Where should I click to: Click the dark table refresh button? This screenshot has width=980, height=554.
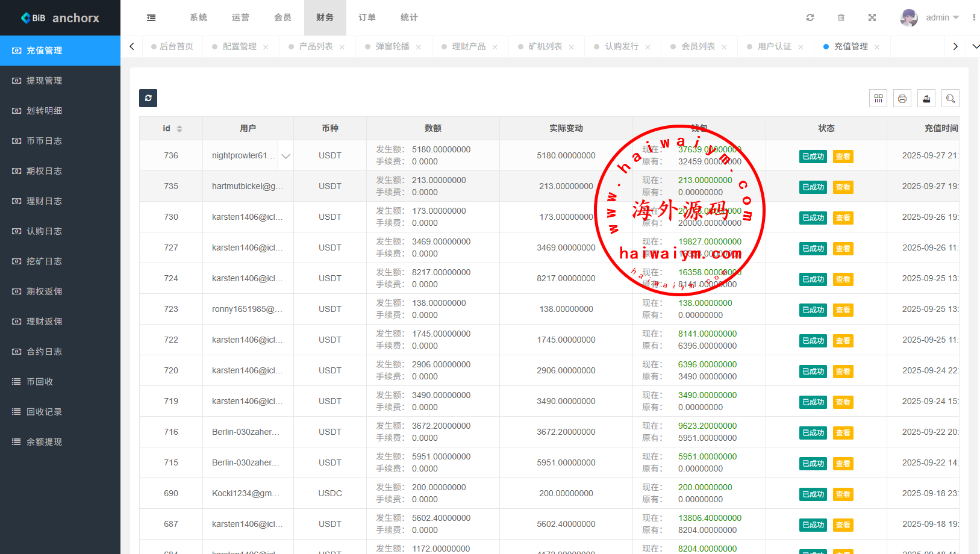pos(148,98)
